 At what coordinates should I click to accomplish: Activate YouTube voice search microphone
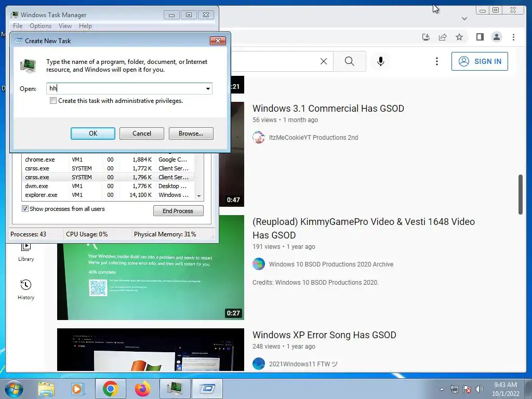point(381,61)
